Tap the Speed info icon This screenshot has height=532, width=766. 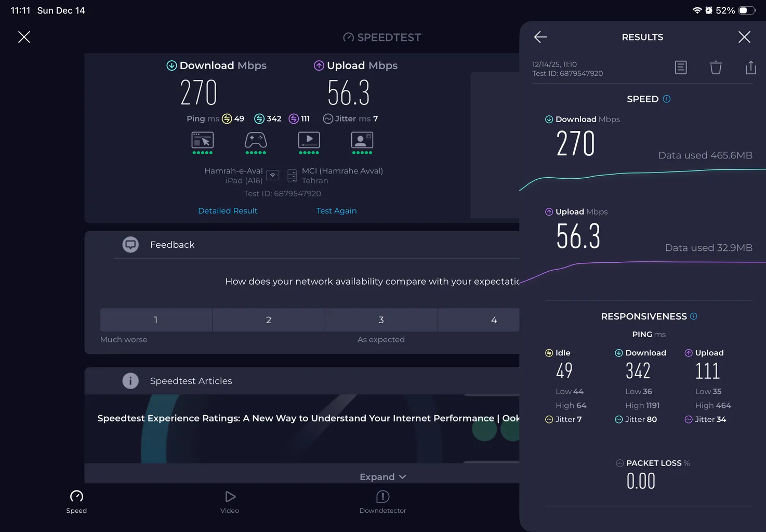667,99
